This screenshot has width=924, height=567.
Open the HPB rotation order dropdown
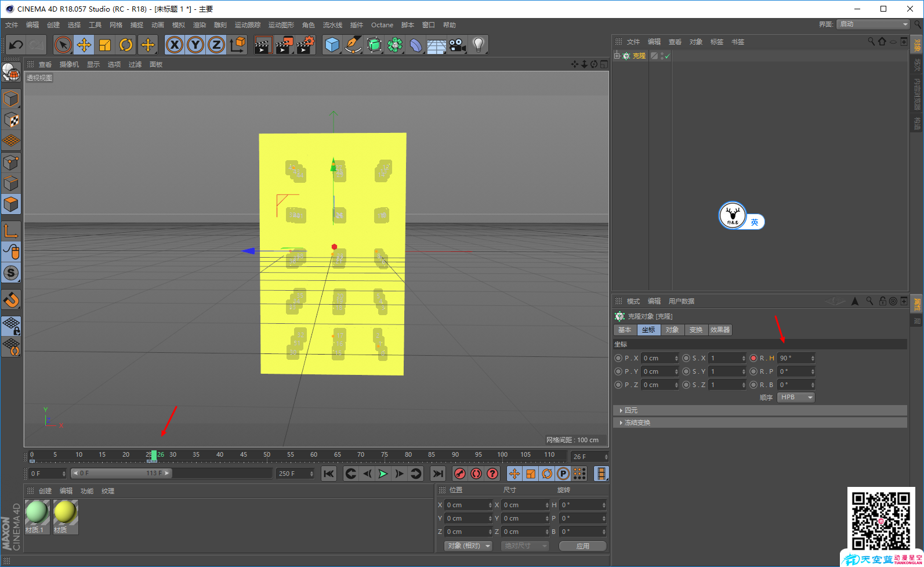[796, 398]
